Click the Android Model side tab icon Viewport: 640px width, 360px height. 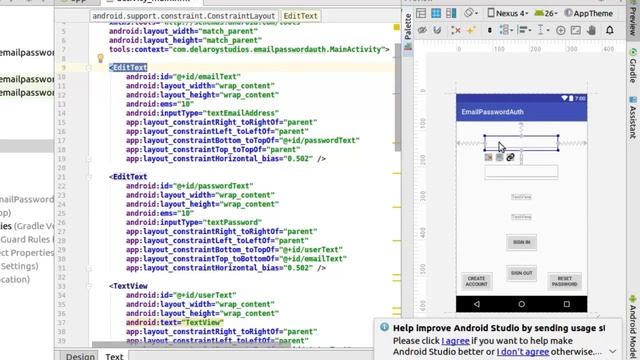click(633, 299)
